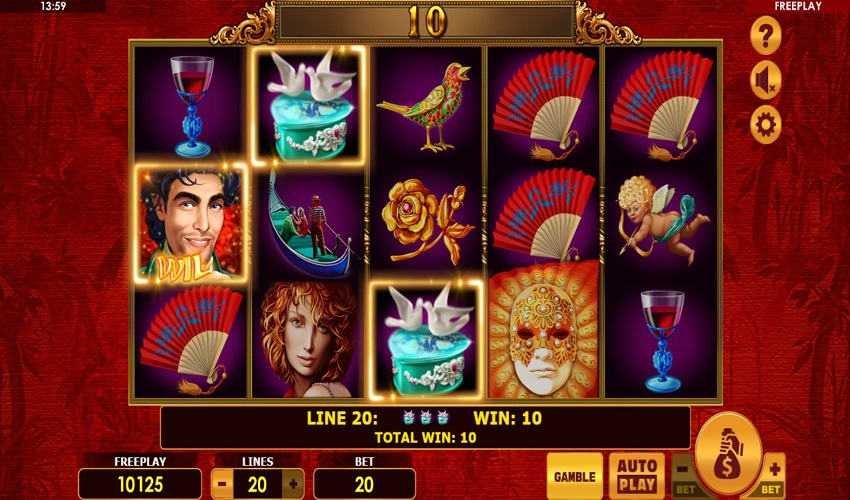
Task: Click the Wild man symbol
Action: coord(190,223)
